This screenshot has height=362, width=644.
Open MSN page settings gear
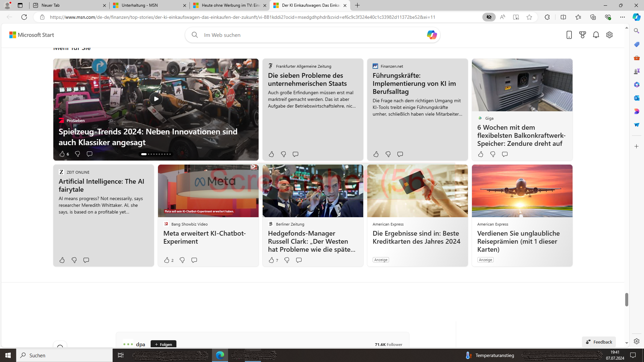pyautogui.click(x=609, y=35)
